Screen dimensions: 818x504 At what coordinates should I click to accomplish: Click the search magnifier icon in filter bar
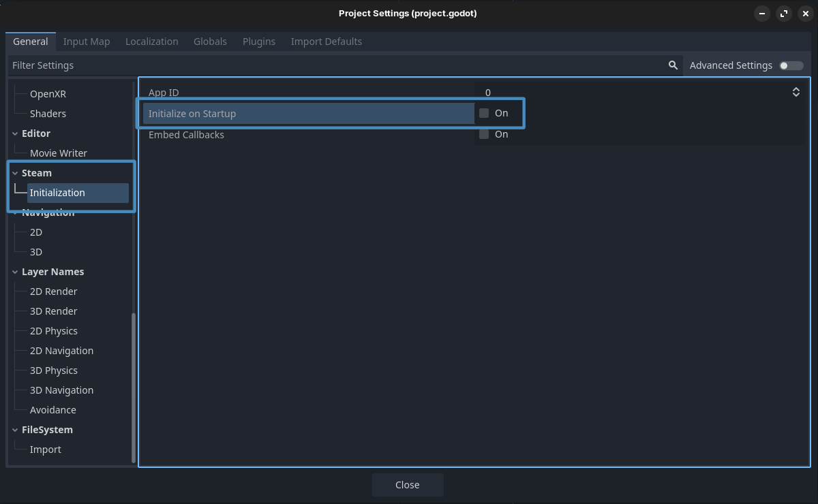(x=673, y=65)
